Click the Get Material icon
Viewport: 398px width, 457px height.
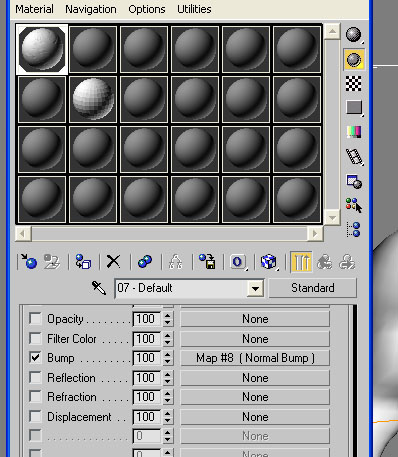pyautogui.click(x=28, y=261)
